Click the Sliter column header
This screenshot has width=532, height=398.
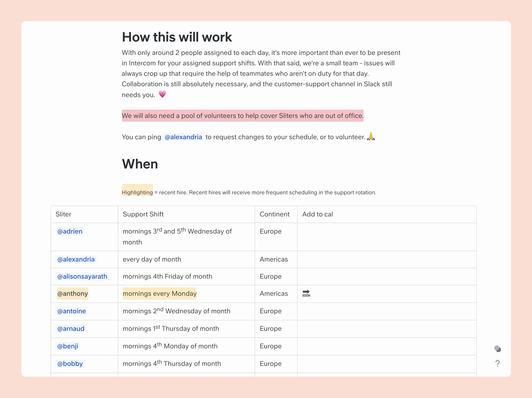63,214
